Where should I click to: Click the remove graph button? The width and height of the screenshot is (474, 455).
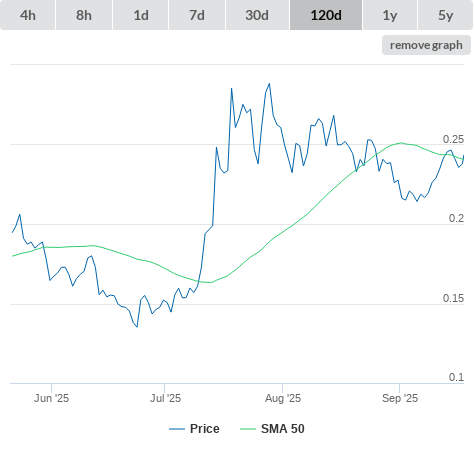pos(426,45)
